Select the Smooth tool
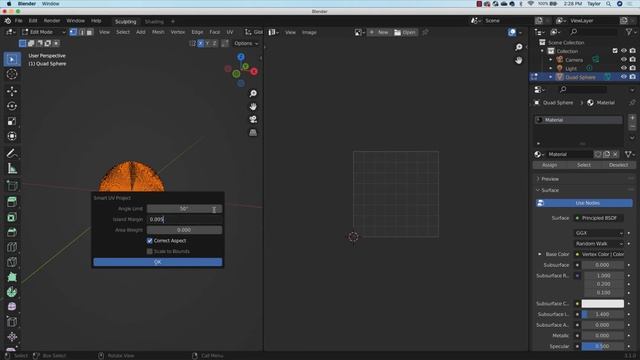The image size is (640, 360). coord(12,307)
